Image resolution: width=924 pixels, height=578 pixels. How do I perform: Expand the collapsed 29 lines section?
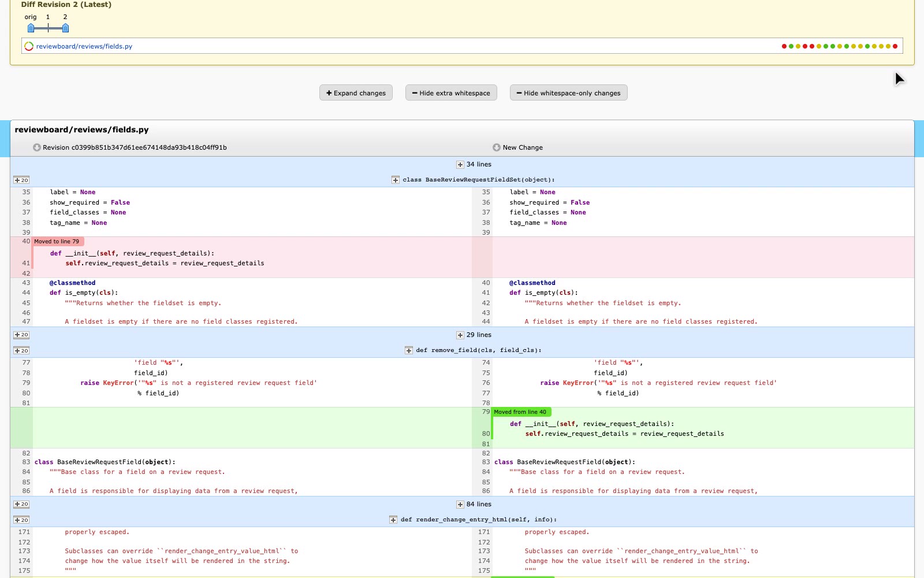[x=460, y=335]
